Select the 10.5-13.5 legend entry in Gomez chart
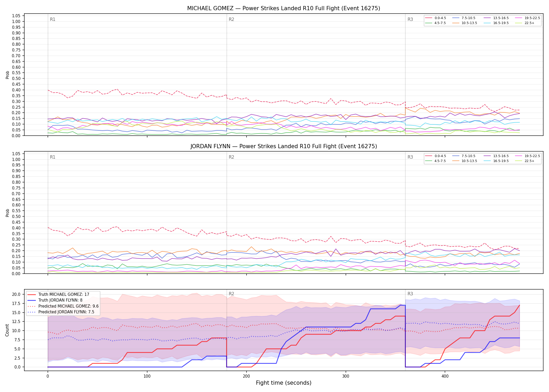 465,23
